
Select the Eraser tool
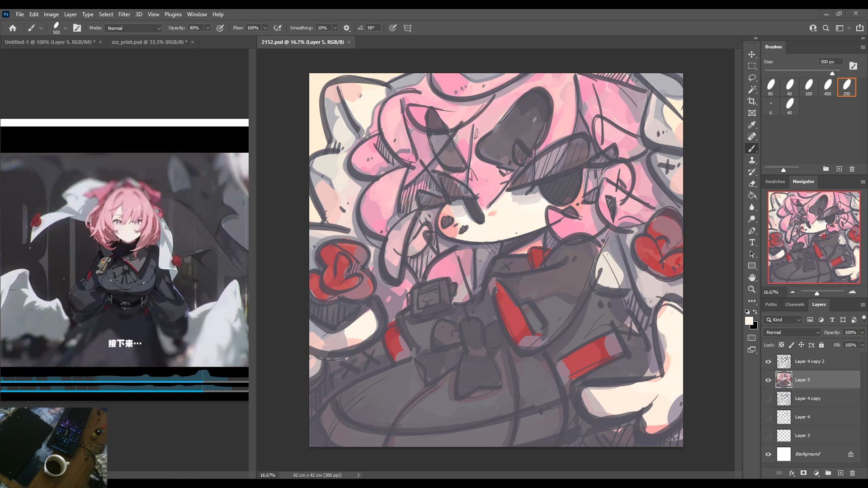coord(752,183)
